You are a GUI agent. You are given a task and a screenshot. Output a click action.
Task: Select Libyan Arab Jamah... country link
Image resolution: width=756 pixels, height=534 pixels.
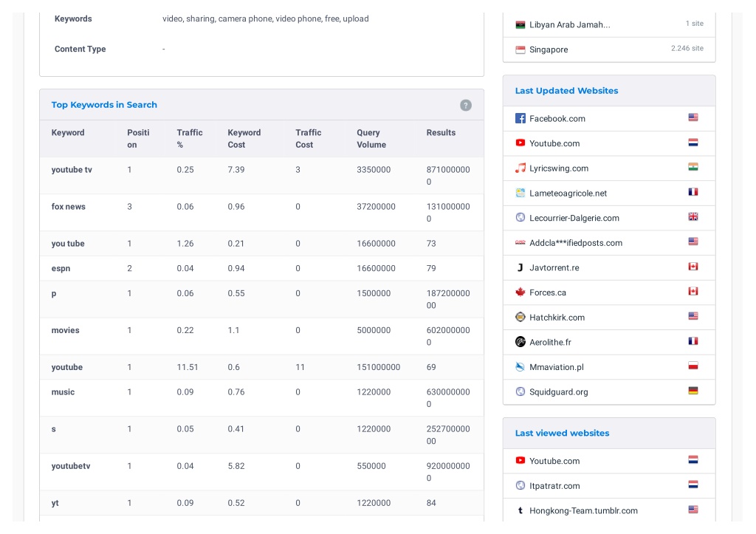tap(569, 25)
